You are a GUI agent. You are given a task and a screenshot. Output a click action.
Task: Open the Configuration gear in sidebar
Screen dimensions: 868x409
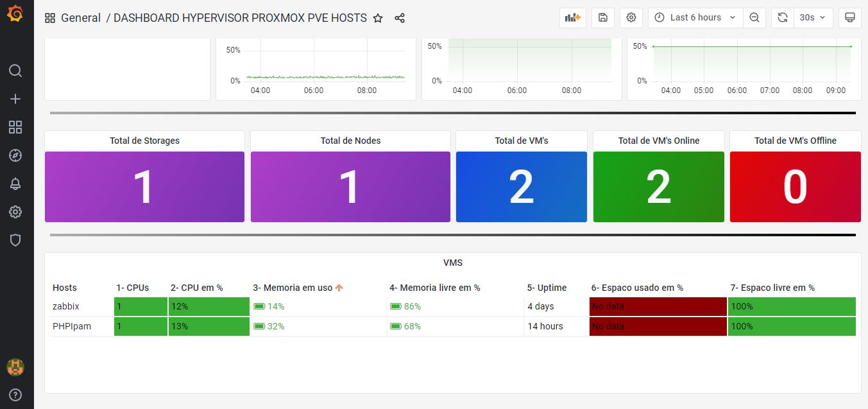click(x=15, y=212)
